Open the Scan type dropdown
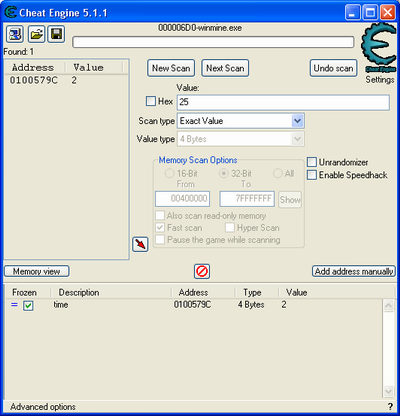400x416 pixels. click(297, 121)
